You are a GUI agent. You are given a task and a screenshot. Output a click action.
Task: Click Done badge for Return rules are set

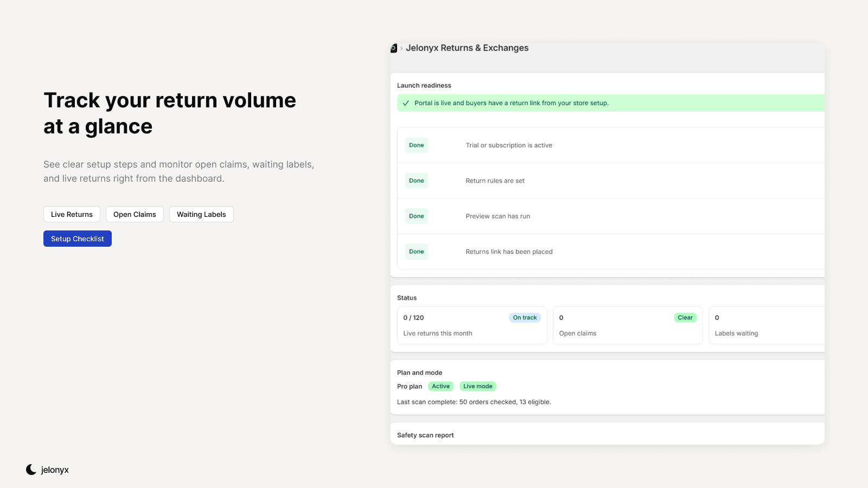417,181
